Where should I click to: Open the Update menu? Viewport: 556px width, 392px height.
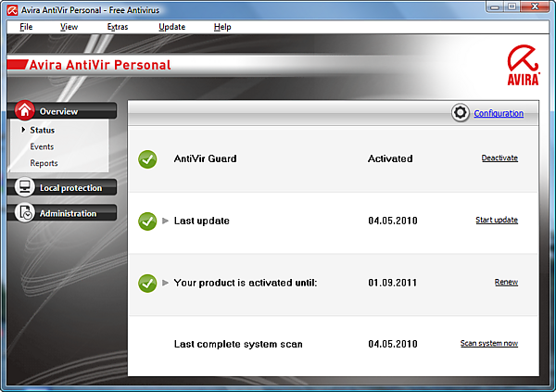[x=171, y=27]
